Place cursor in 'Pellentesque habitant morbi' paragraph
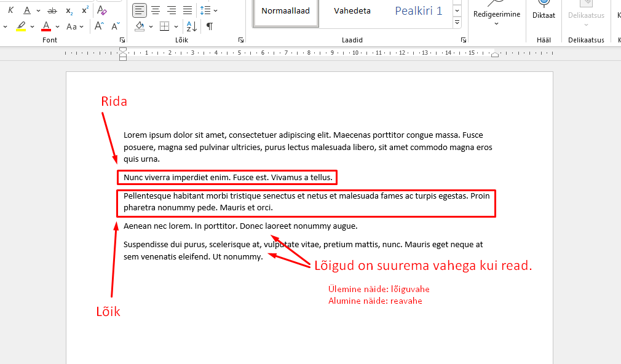Viewport: 621px width, 364px height. tap(307, 202)
